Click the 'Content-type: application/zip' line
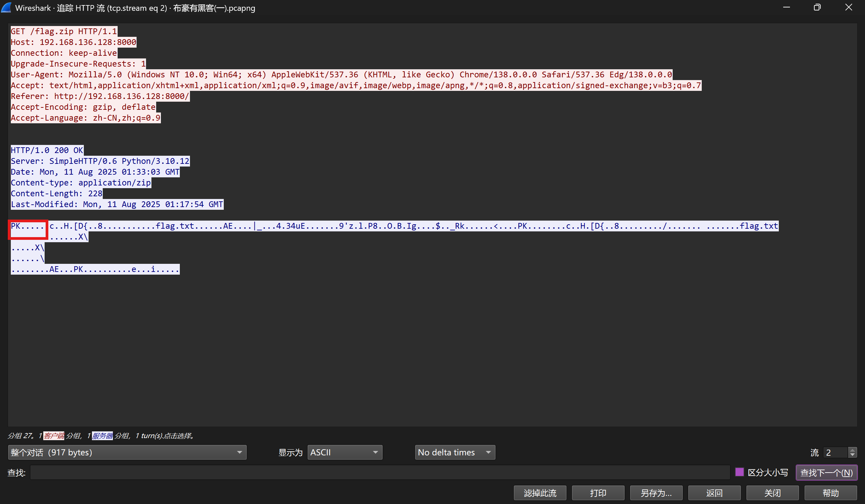The width and height of the screenshot is (865, 504). coord(81,182)
